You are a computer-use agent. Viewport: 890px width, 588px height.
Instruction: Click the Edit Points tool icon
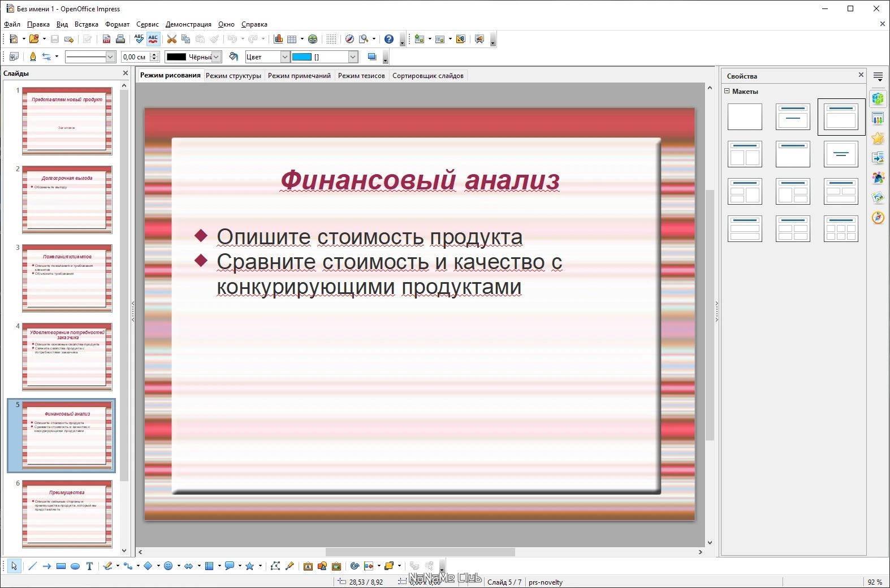point(275,566)
